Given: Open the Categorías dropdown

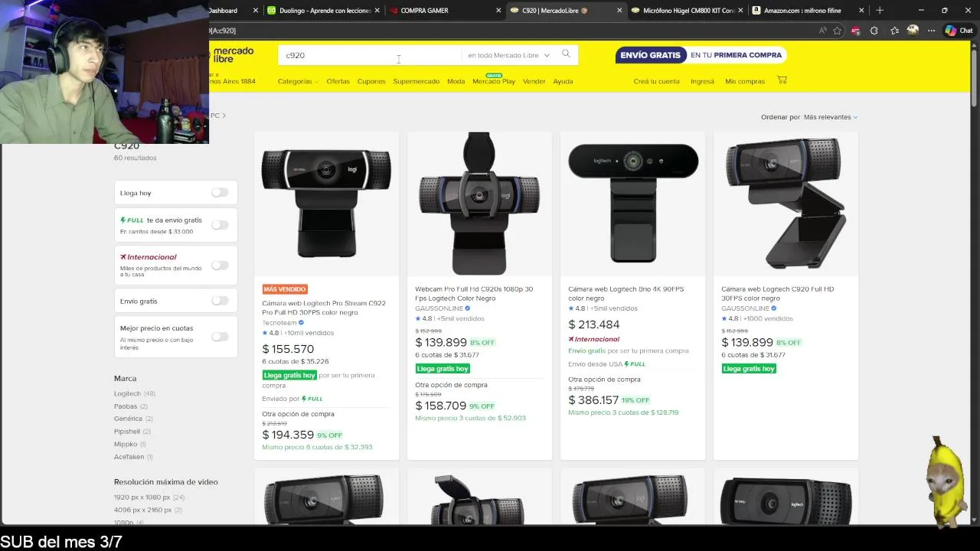Looking at the screenshot, I should (x=298, y=81).
